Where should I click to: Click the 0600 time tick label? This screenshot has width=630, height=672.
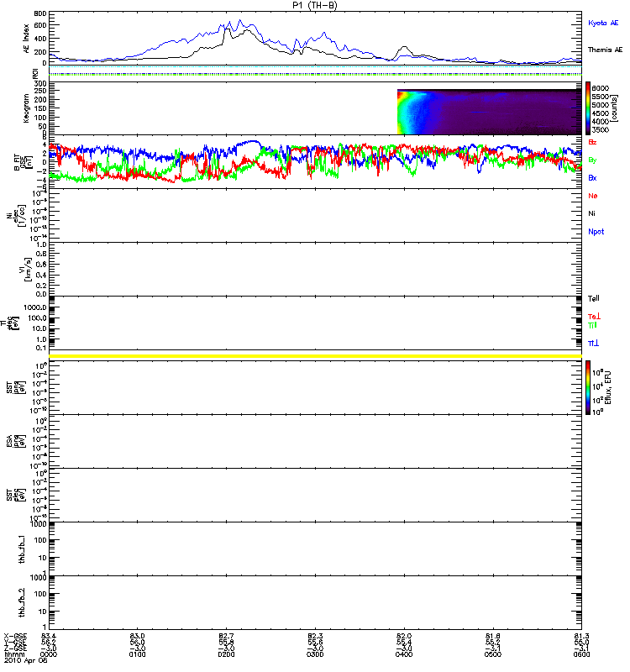[x=581, y=654]
